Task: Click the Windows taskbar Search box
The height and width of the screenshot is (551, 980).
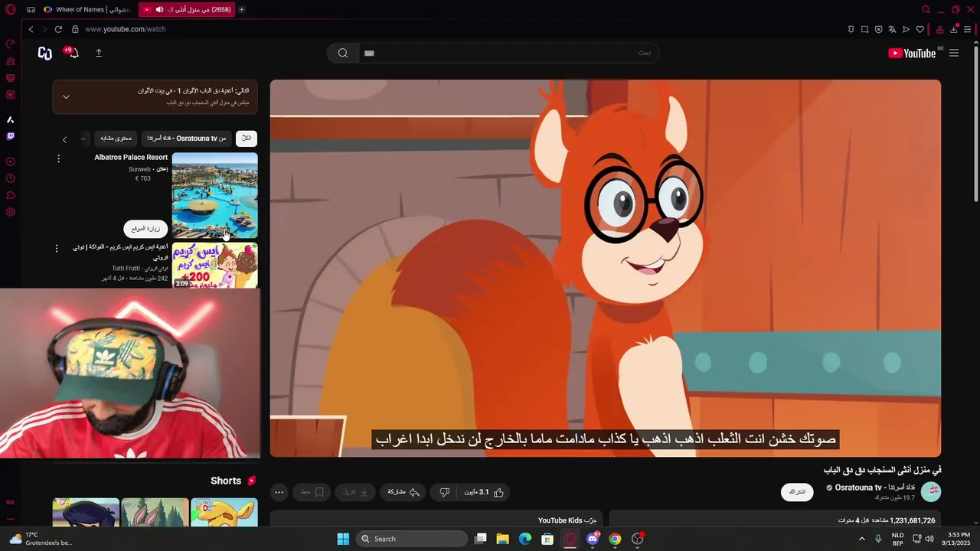Action: (413, 539)
